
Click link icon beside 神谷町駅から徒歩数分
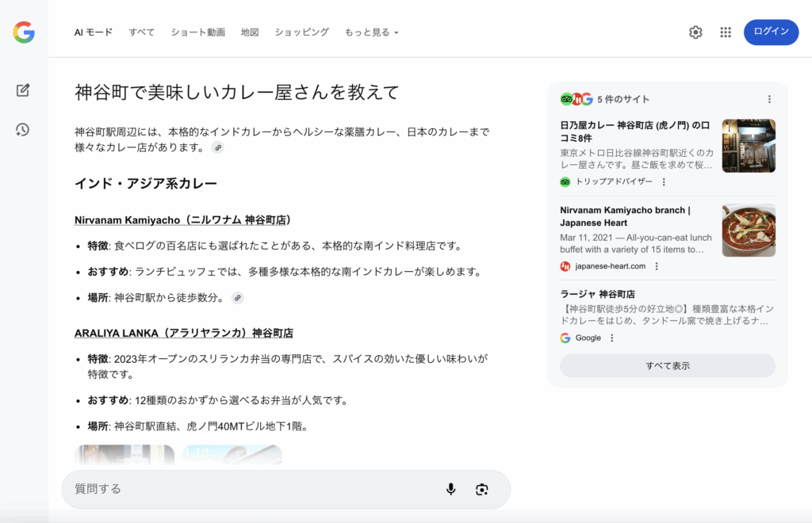tap(238, 298)
